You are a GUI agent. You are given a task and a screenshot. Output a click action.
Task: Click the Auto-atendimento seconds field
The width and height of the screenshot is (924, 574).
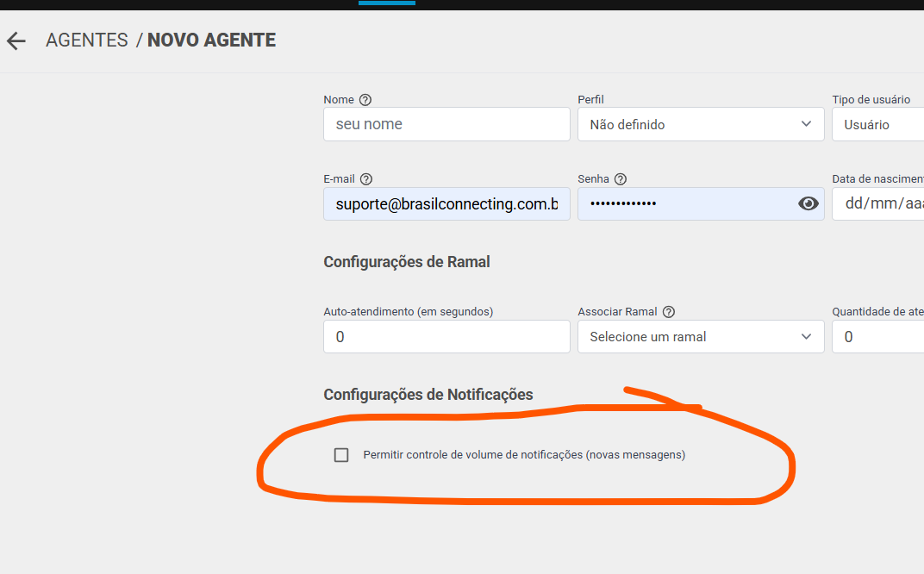tap(446, 336)
